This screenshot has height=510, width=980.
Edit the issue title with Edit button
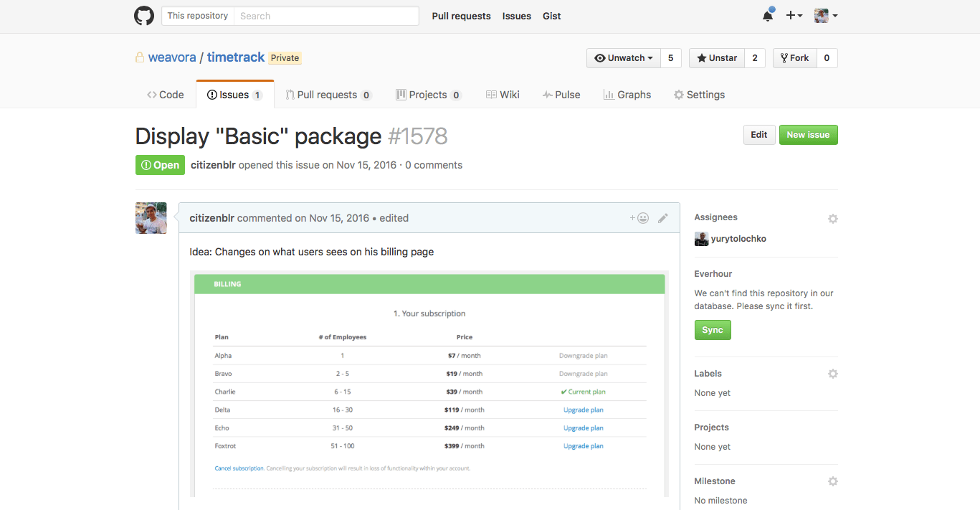tap(759, 135)
